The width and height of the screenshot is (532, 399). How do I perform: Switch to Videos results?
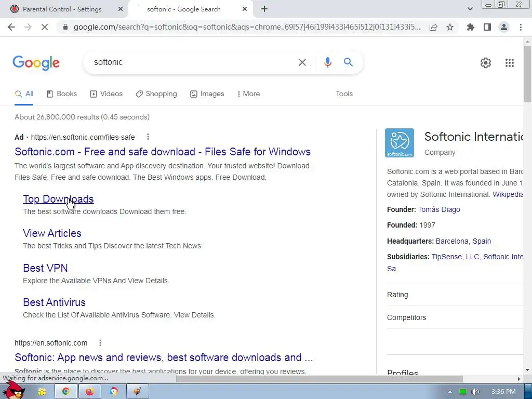pos(106,94)
